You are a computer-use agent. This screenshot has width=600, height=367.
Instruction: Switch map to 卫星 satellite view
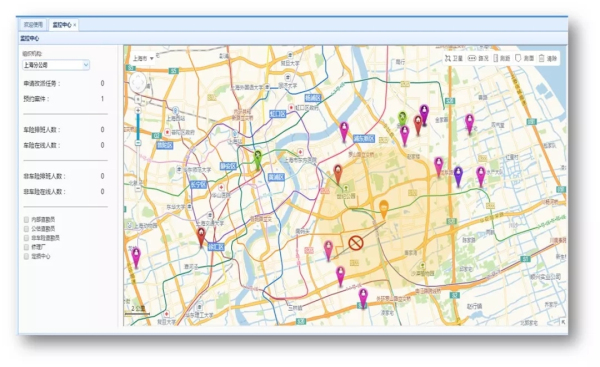click(x=454, y=59)
